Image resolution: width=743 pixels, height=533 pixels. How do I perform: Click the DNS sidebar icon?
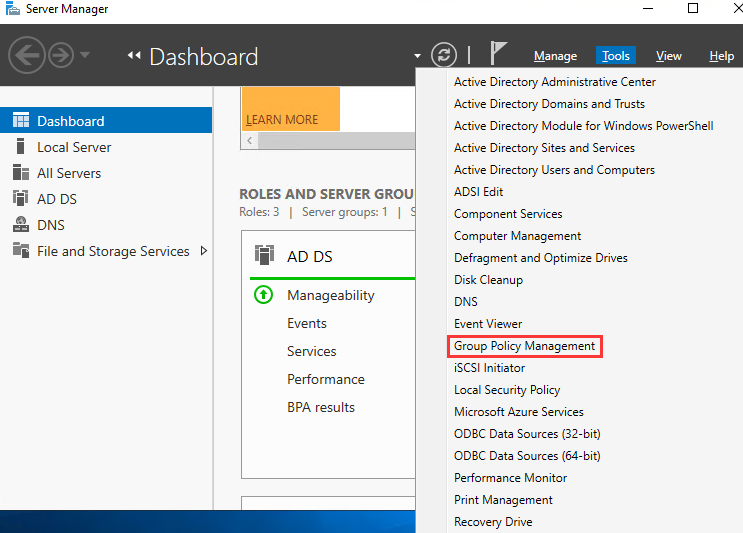tap(20, 225)
